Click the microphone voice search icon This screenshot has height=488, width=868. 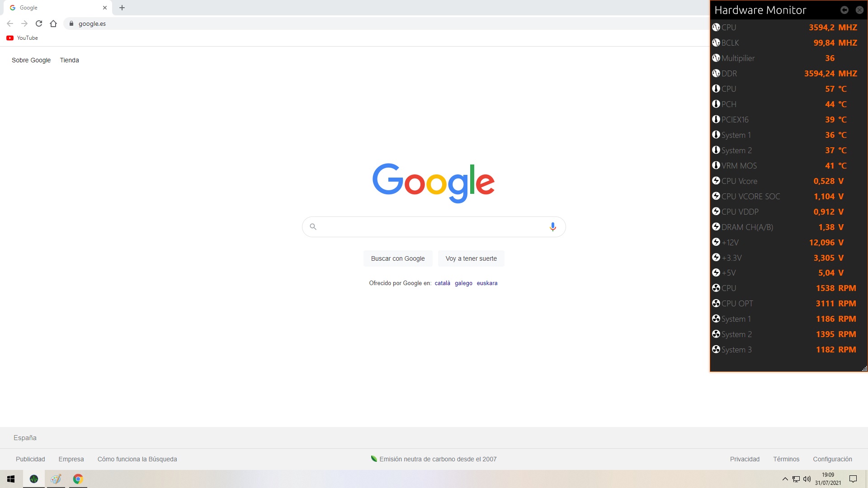(x=552, y=227)
